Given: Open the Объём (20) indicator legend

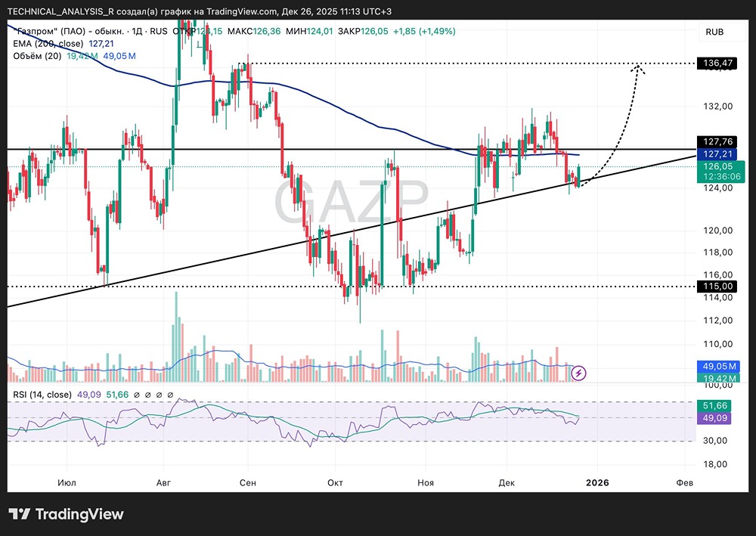Looking at the screenshot, I should [37, 56].
